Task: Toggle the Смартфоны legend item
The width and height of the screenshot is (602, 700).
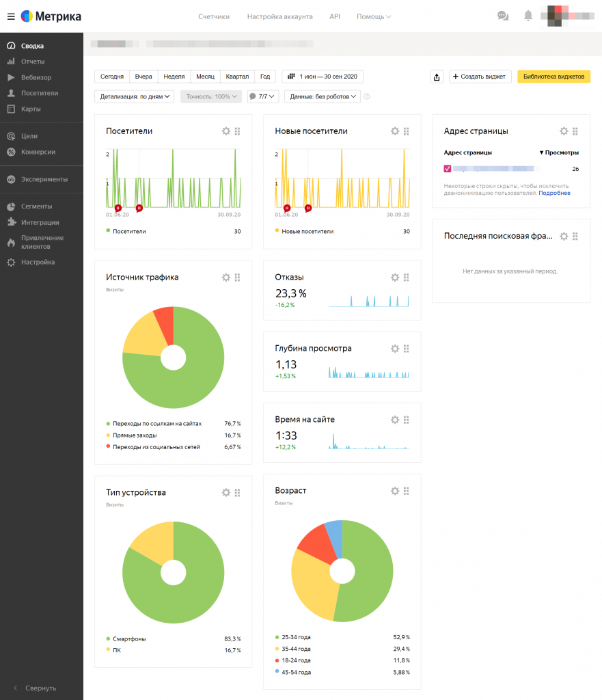Action: pos(126,639)
